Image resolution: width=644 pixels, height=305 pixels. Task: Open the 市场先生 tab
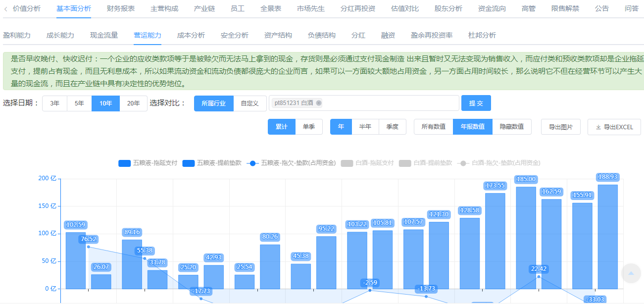311,8
